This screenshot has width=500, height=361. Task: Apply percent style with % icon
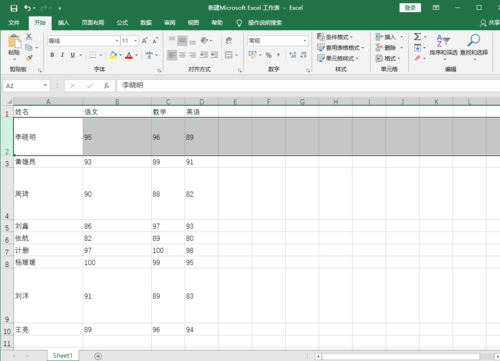(x=269, y=55)
